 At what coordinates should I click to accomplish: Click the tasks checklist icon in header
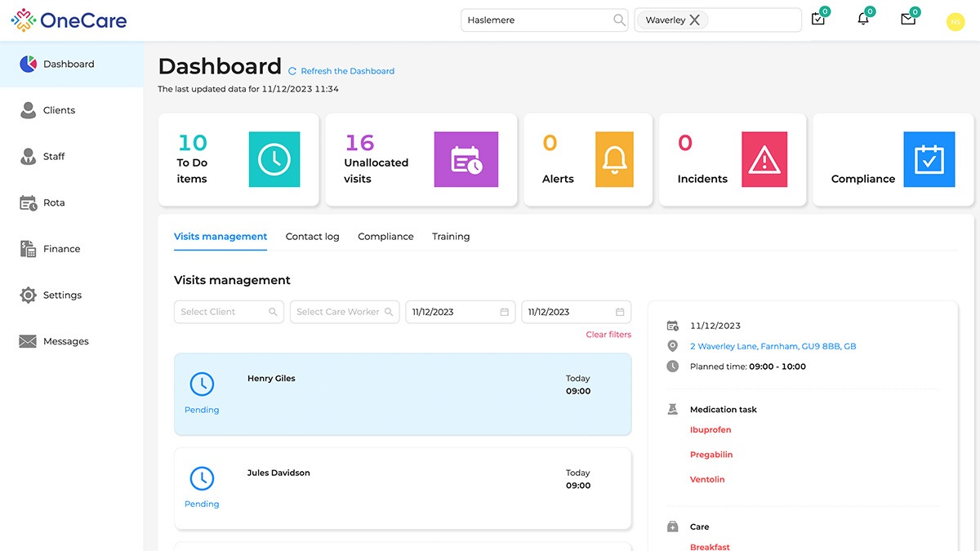point(818,20)
